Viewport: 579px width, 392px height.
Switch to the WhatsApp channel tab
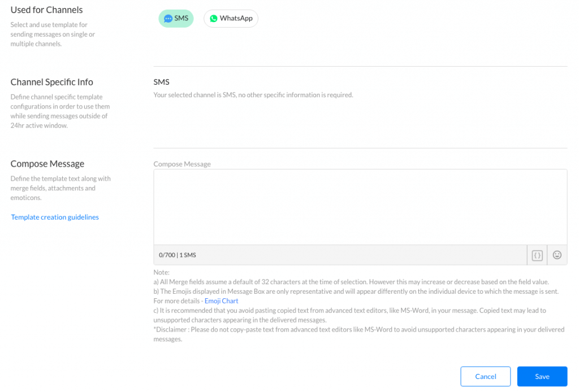coord(231,18)
